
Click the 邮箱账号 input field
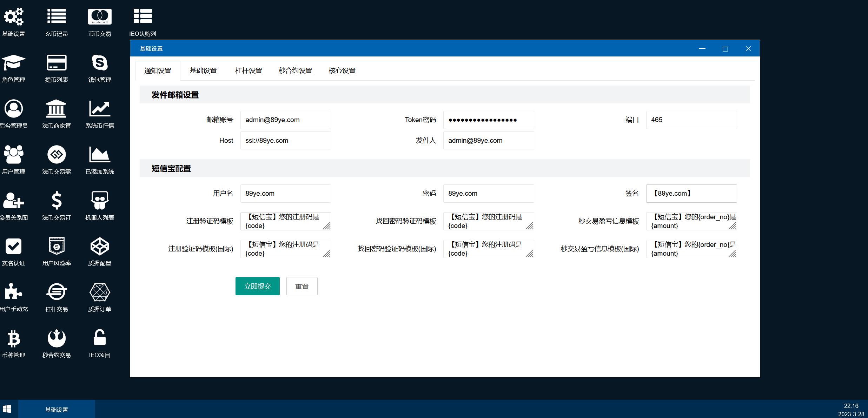285,120
